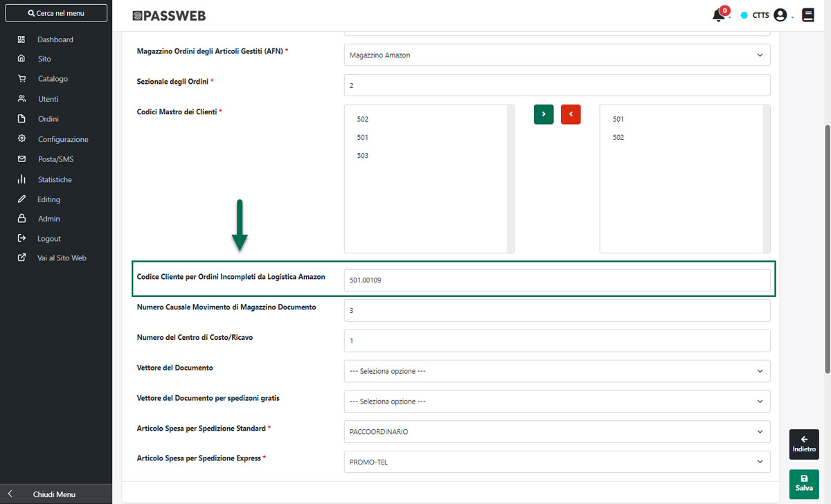Open the Ordini menu item

48,119
